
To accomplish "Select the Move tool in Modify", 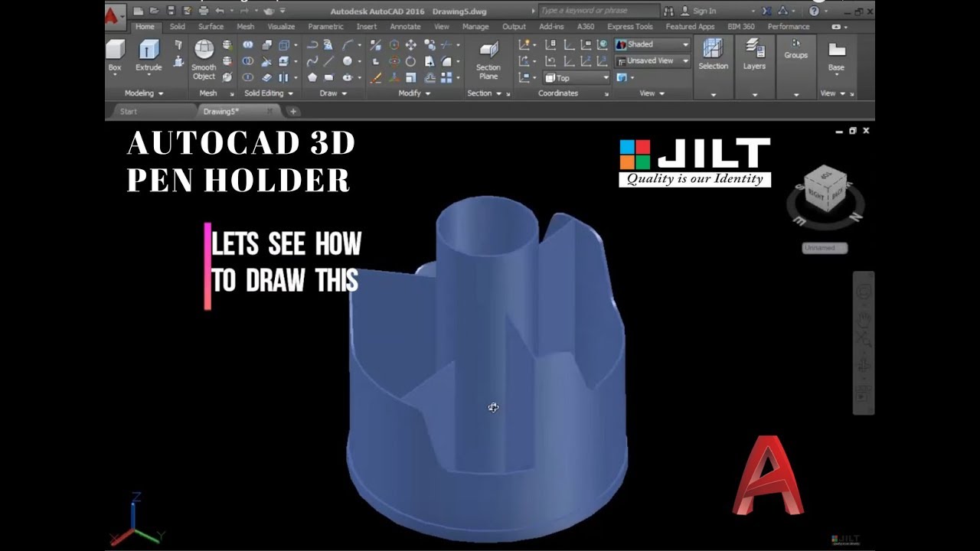I will click(x=410, y=44).
